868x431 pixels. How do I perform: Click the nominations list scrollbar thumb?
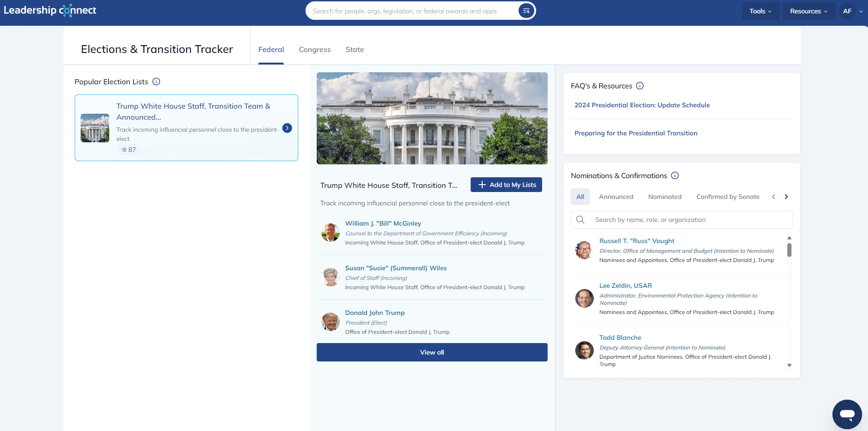789,250
